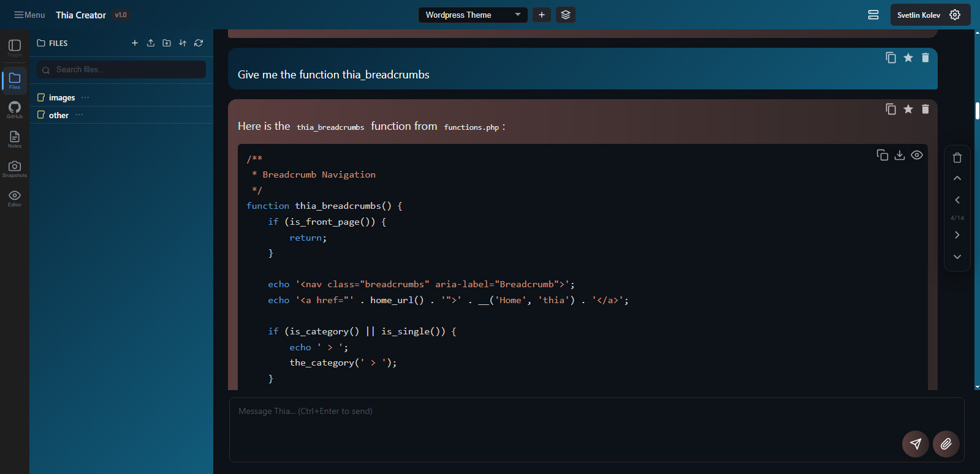Refresh the files list
Image resolution: width=980 pixels, height=474 pixels.
[199, 43]
